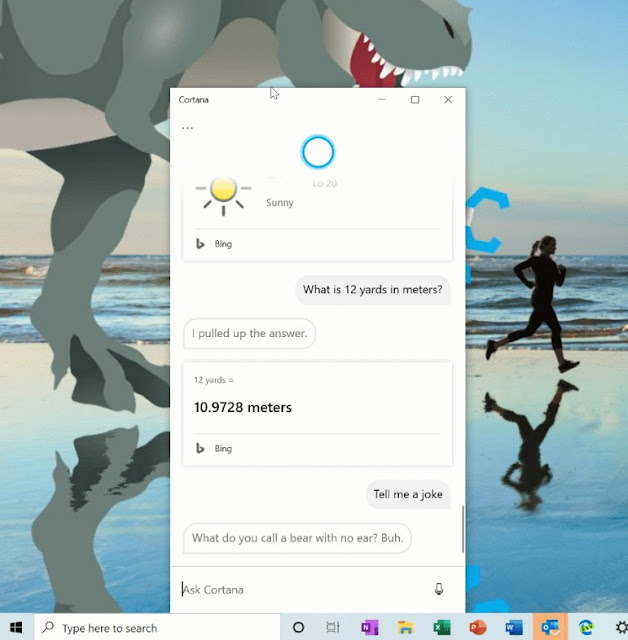Open the Windows Start menu

[x=16, y=627]
